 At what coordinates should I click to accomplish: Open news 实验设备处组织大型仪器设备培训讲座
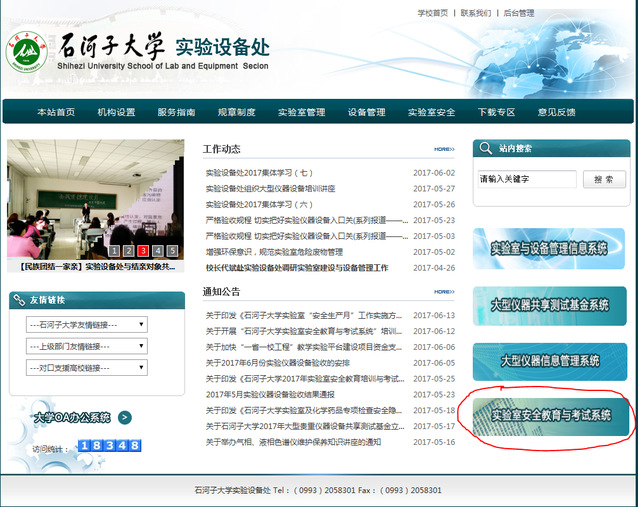click(x=271, y=189)
